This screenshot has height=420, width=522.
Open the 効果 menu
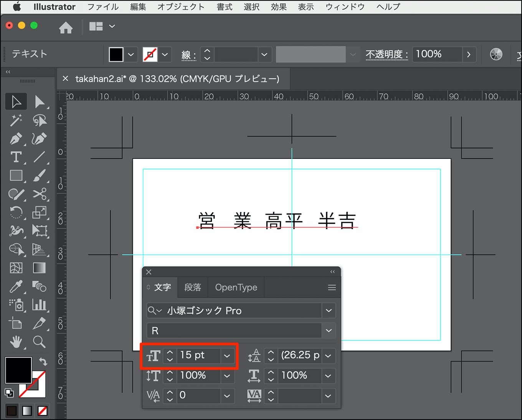coord(279,7)
